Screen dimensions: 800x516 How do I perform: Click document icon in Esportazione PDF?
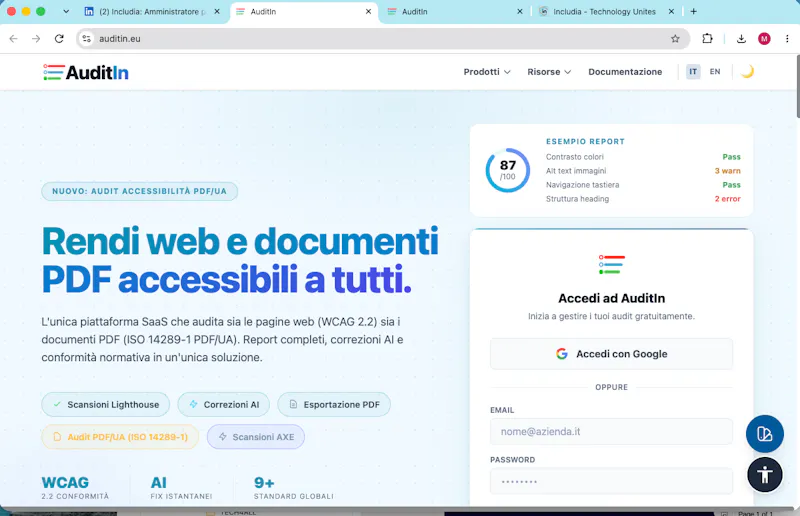point(293,404)
